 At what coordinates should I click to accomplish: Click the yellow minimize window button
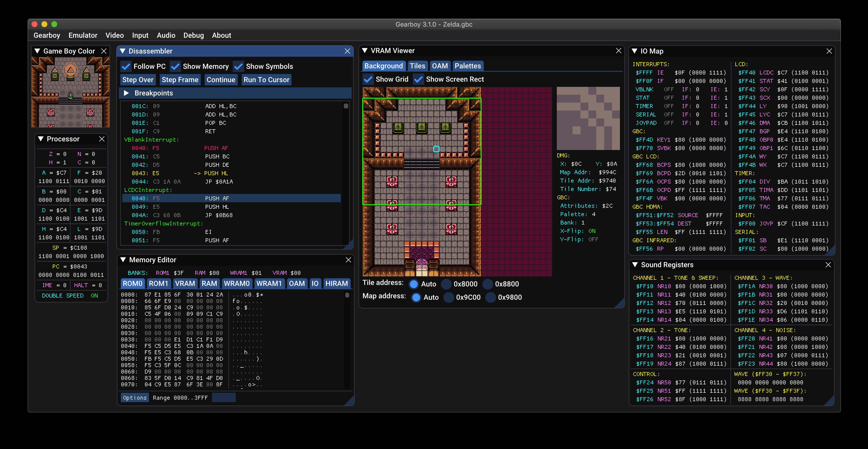click(44, 24)
